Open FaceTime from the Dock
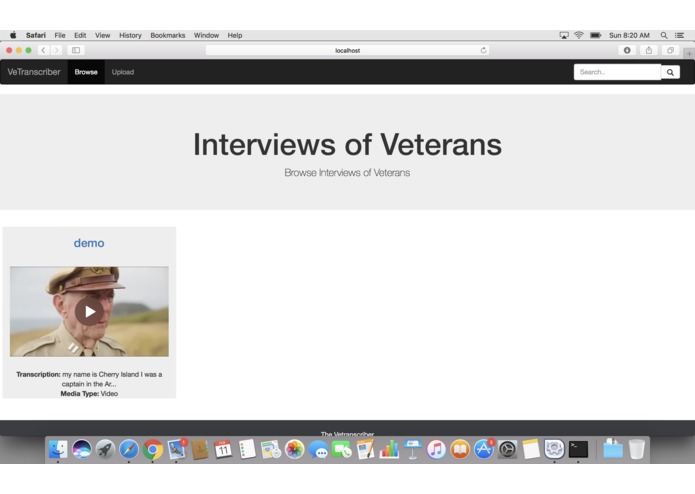The image size is (695, 494). pyautogui.click(x=342, y=449)
